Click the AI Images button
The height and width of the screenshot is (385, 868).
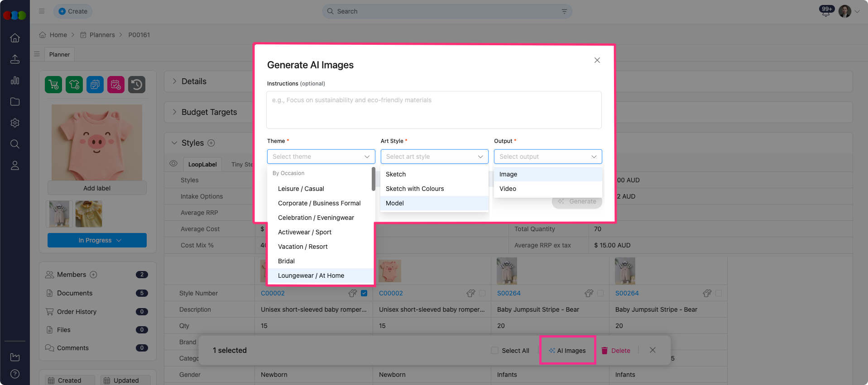(567, 351)
